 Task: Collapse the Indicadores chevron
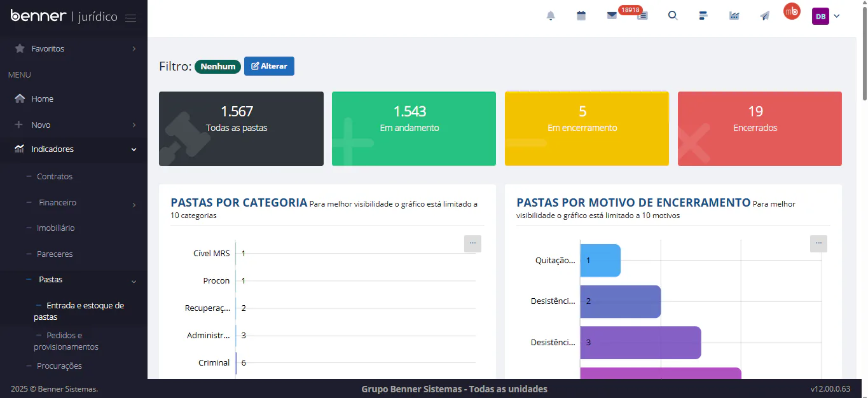click(134, 149)
